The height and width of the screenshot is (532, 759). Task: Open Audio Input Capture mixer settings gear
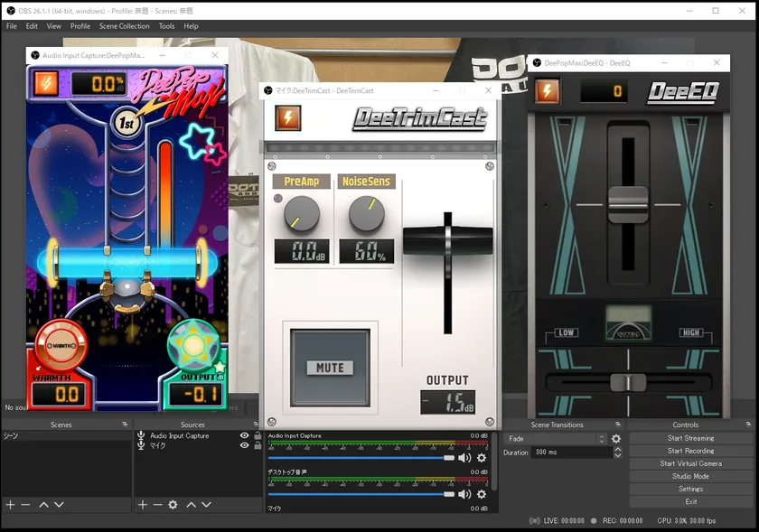pyautogui.click(x=482, y=458)
